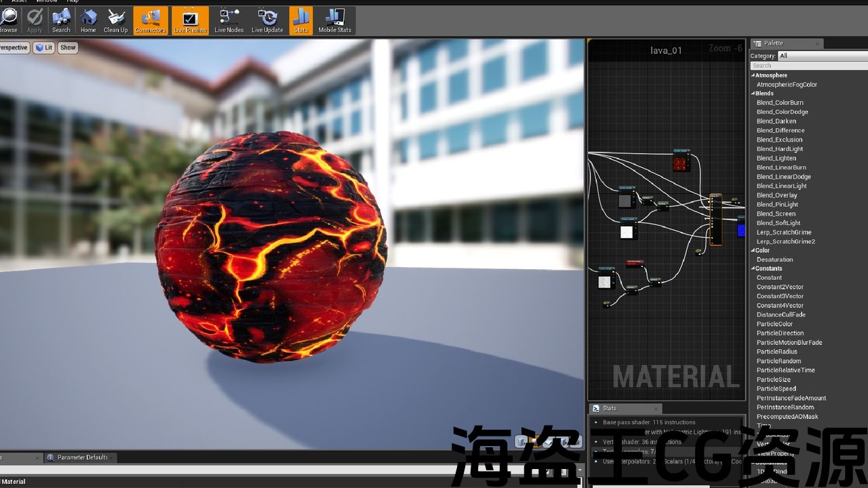Image resolution: width=868 pixels, height=488 pixels.
Task: Click the Palette search input field
Action: (x=807, y=66)
